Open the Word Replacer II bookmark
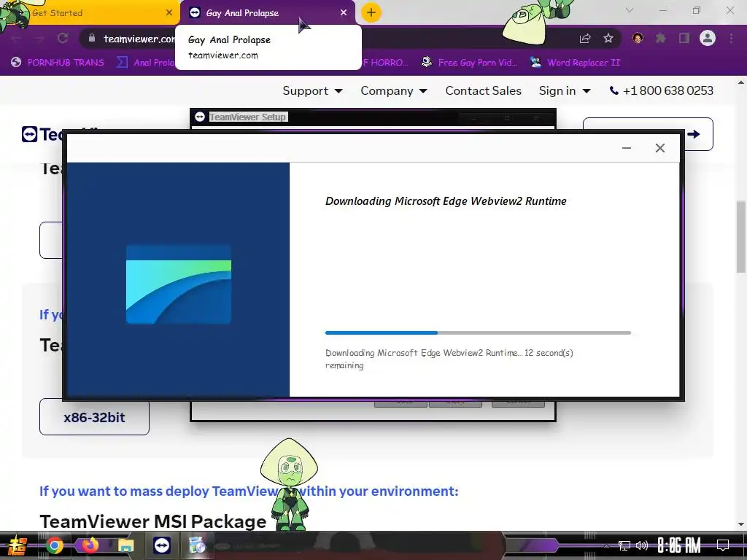The height and width of the screenshot is (560, 747). pos(576,63)
